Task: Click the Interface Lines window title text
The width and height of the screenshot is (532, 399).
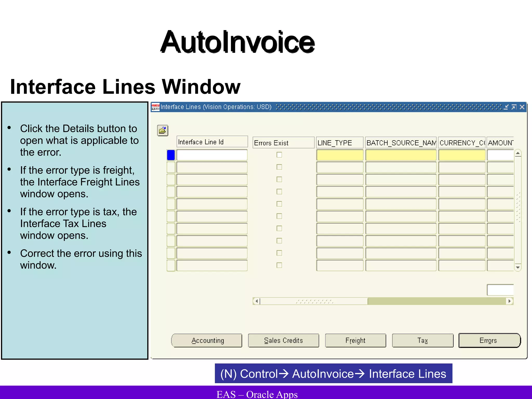Action: [216, 107]
